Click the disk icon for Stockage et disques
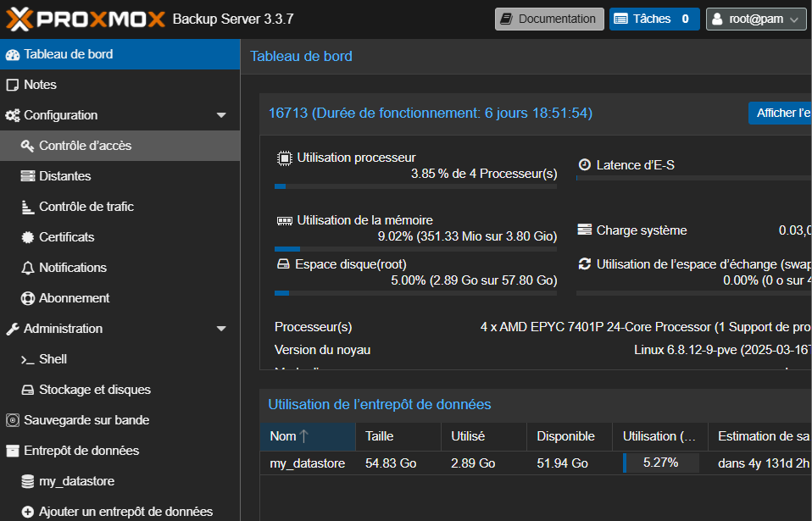The width and height of the screenshot is (812, 521). tap(27, 390)
